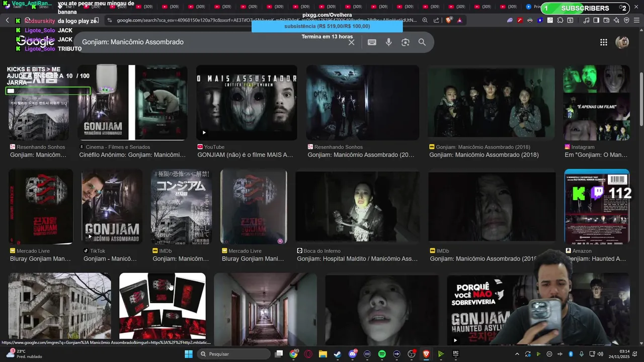Open the second Mercado Livre bluray cover with purple badge

coord(254,207)
